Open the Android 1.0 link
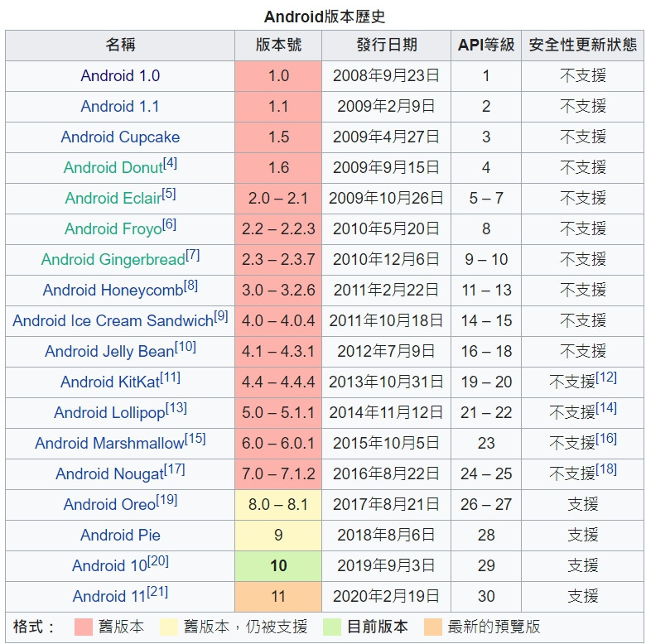Image resolution: width=646 pixels, height=644 pixels. point(120,76)
